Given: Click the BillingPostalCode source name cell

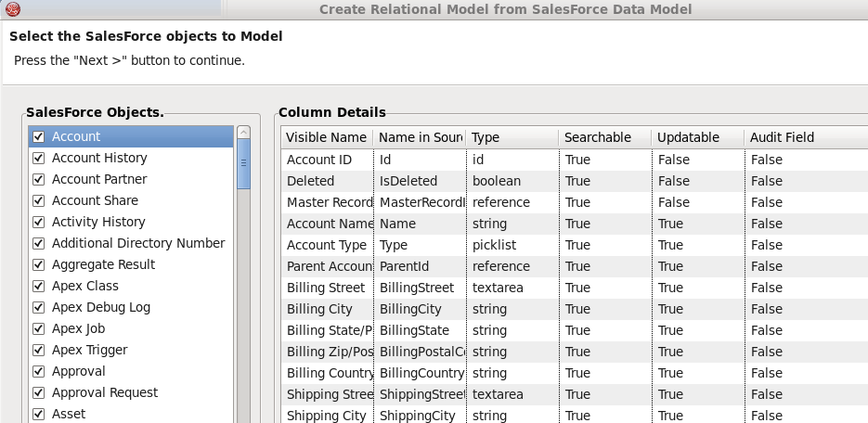Looking at the screenshot, I should coord(421,352).
